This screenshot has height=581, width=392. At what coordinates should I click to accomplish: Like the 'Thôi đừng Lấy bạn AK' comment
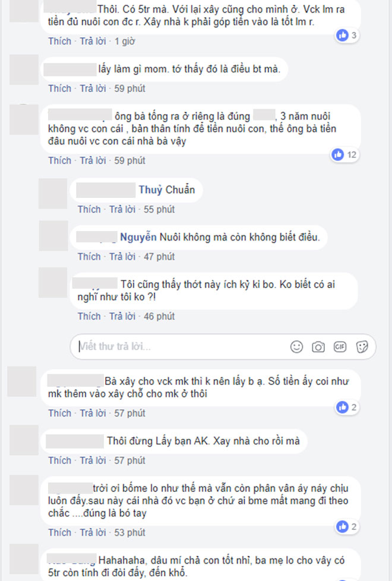click(59, 460)
